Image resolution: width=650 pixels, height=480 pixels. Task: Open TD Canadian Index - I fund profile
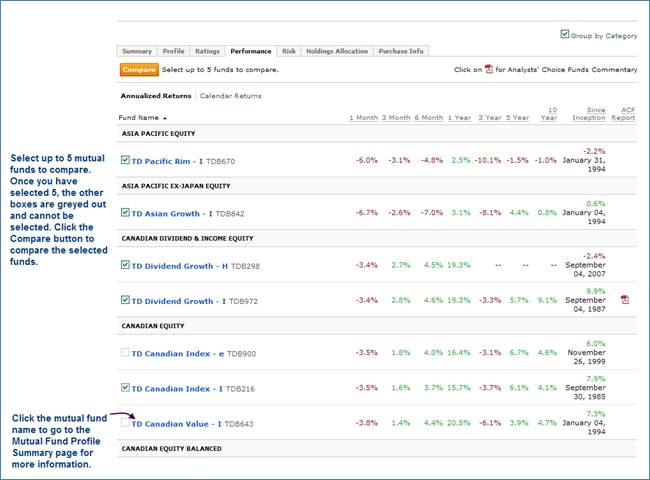click(x=177, y=389)
